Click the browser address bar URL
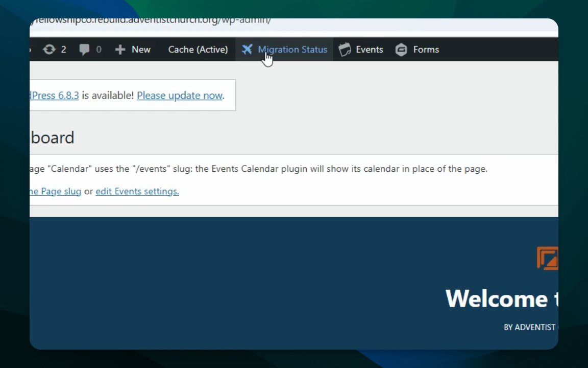 point(151,20)
